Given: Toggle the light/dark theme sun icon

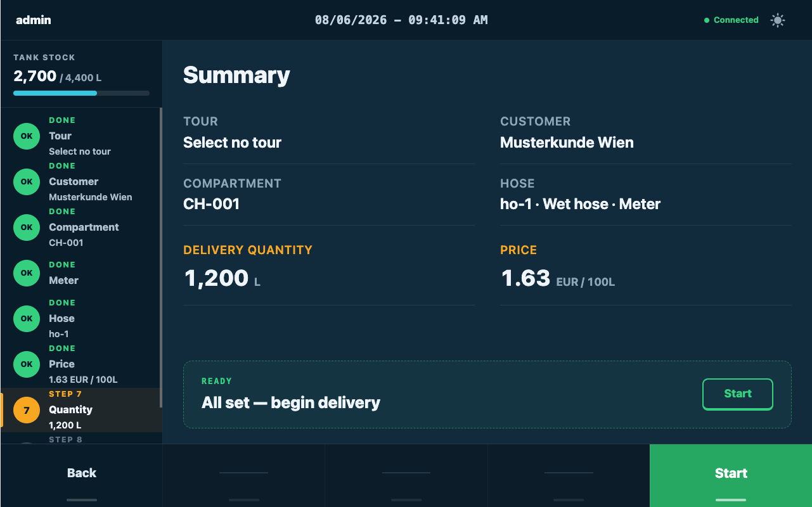Looking at the screenshot, I should click(x=778, y=20).
